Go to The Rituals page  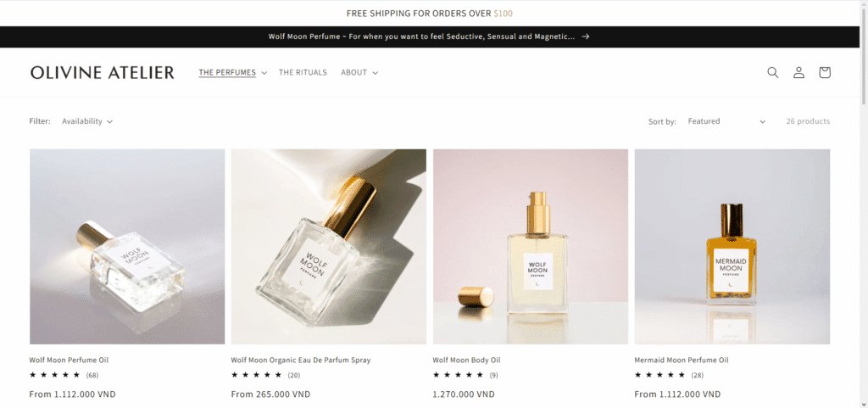click(x=303, y=72)
